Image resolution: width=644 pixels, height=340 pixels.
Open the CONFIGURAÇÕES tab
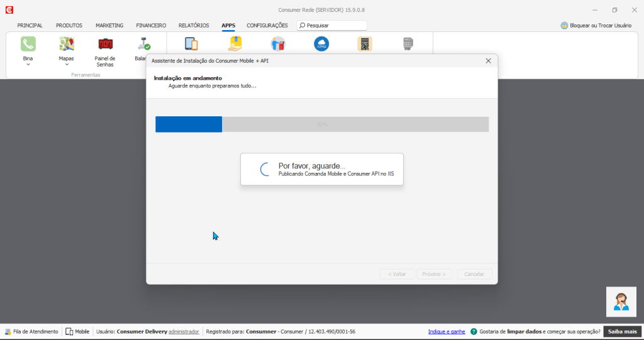pos(267,26)
